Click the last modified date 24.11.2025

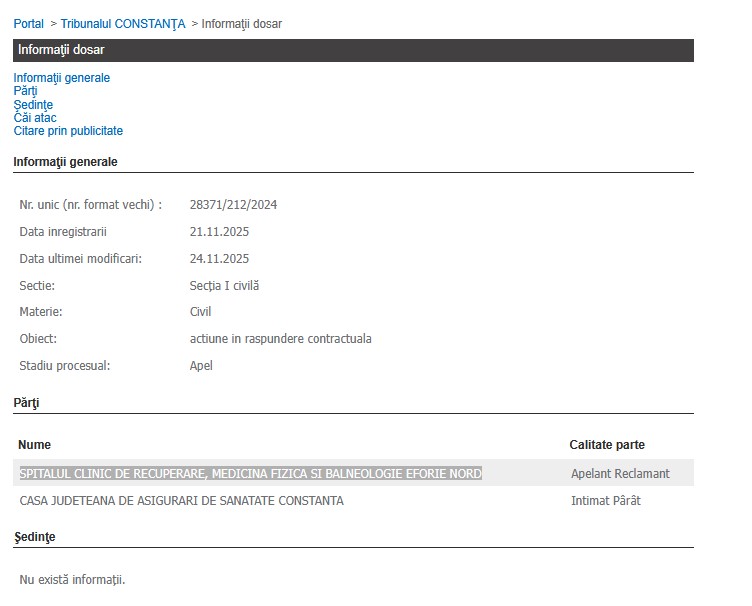coord(219,259)
